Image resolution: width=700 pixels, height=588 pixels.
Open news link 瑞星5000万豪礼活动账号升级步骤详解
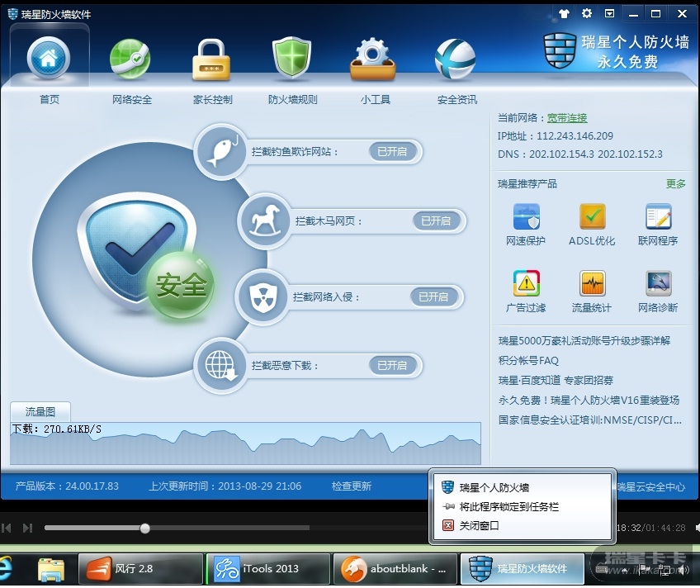click(x=584, y=340)
